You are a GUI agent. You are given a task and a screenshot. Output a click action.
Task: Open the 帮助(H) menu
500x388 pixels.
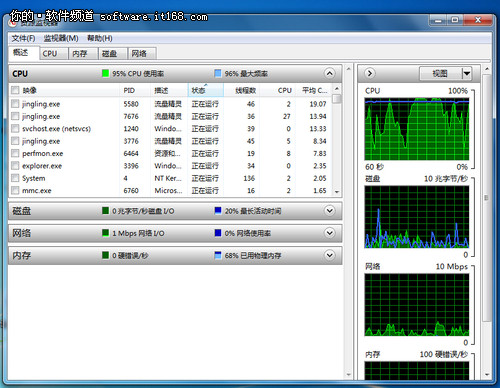point(100,38)
